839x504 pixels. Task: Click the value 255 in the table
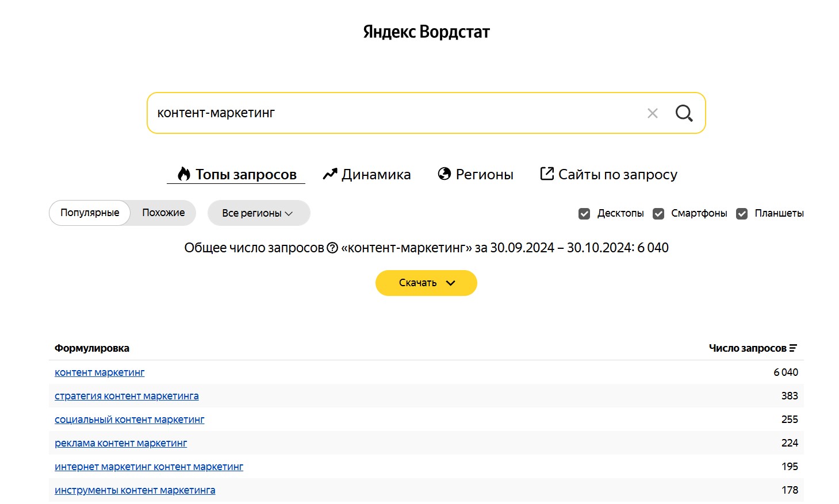click(790, 420)
